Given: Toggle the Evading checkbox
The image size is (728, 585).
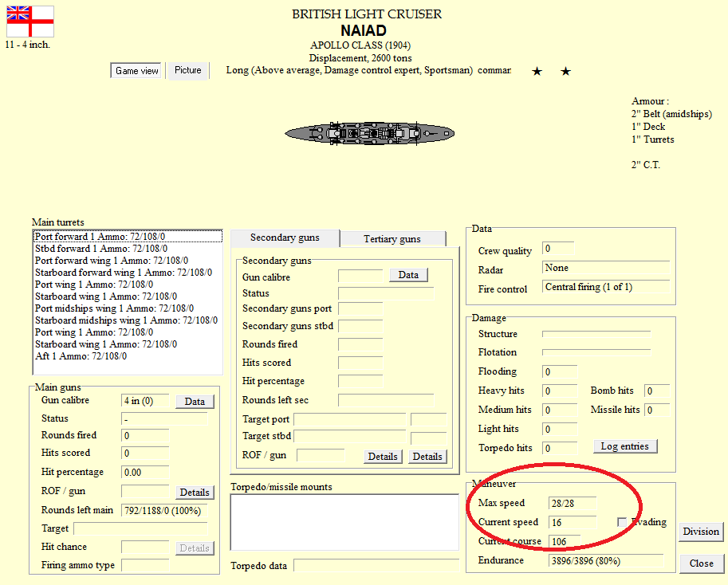Looking at the screenshot, I should (x=622, y=522).
